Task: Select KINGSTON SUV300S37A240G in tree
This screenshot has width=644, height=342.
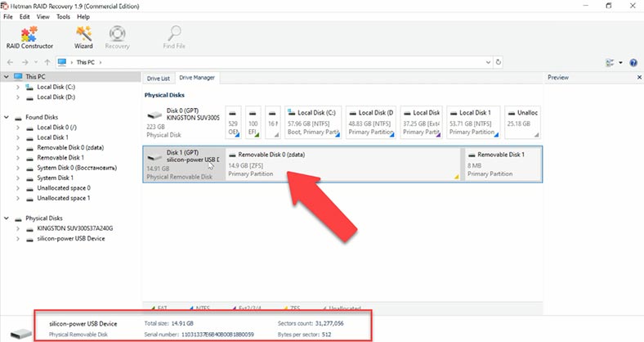Action: click(x=74, y=228)
